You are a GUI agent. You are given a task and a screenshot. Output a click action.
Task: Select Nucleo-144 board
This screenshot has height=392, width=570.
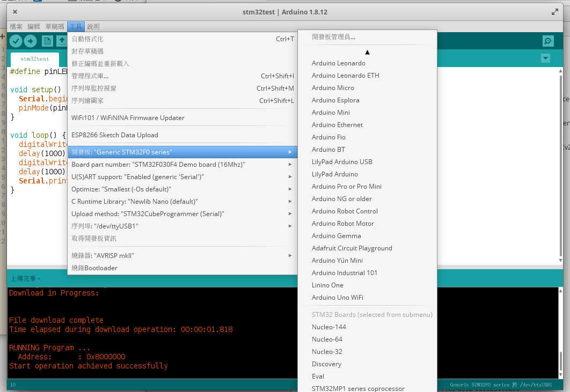(x=367, y=327)
